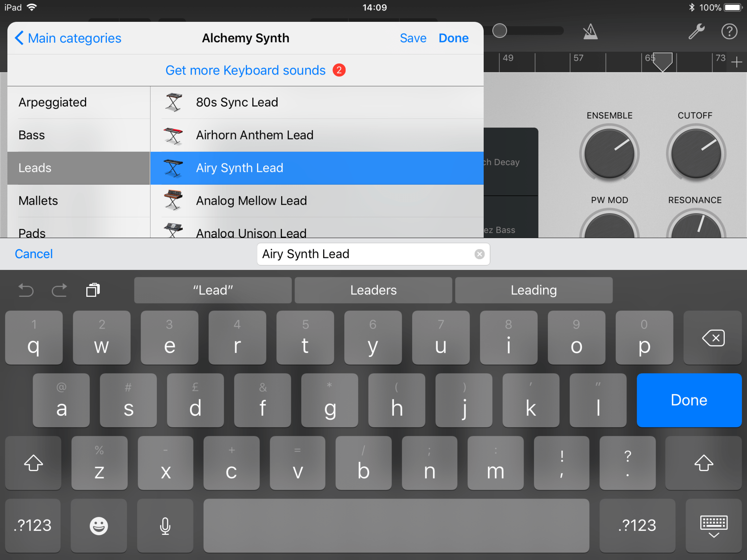Tap the Get more Keyboard sounds link
The image size is (747, 560).
[x=246, y=70]
